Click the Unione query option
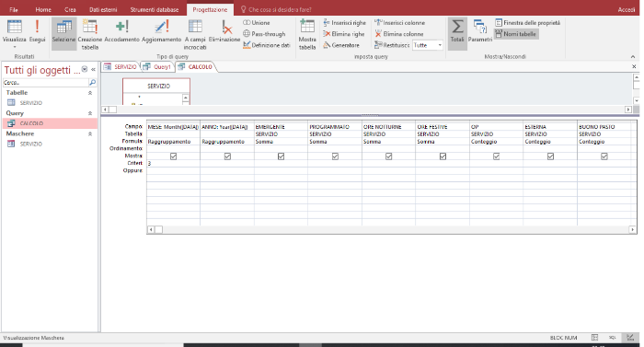Image resolution: width=644 pixels, height=347 pixels. click(257, 23)
